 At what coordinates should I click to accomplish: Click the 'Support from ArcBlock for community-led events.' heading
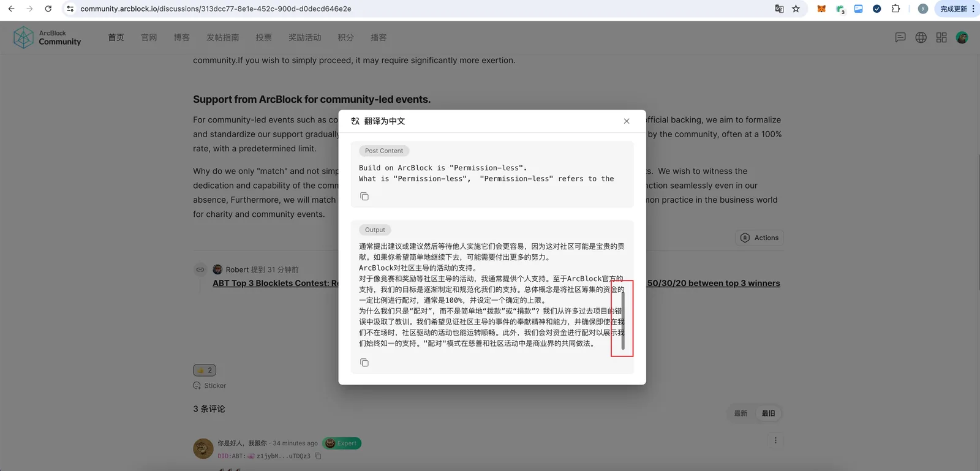point(312,99)
